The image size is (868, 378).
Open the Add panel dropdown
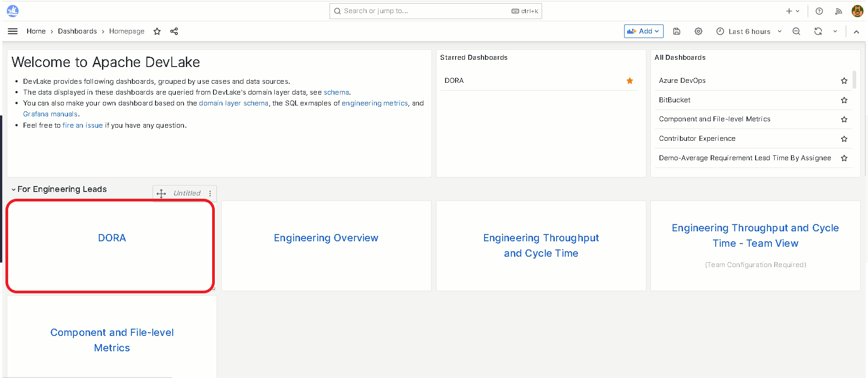(644, 31)
